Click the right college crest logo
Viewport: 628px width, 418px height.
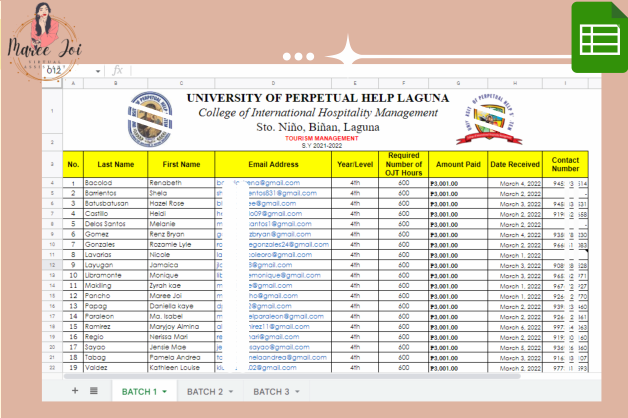pyautogui.click(x=489, y=119)
